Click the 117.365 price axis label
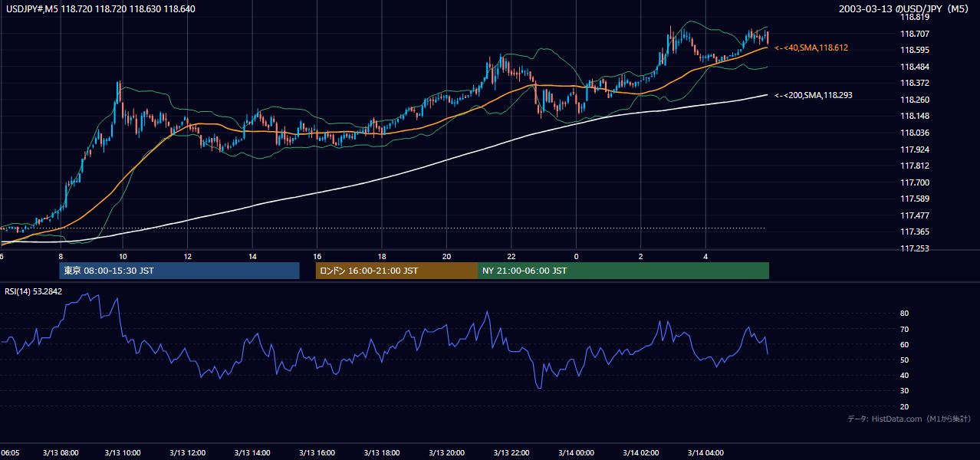 tap(914, 232)
